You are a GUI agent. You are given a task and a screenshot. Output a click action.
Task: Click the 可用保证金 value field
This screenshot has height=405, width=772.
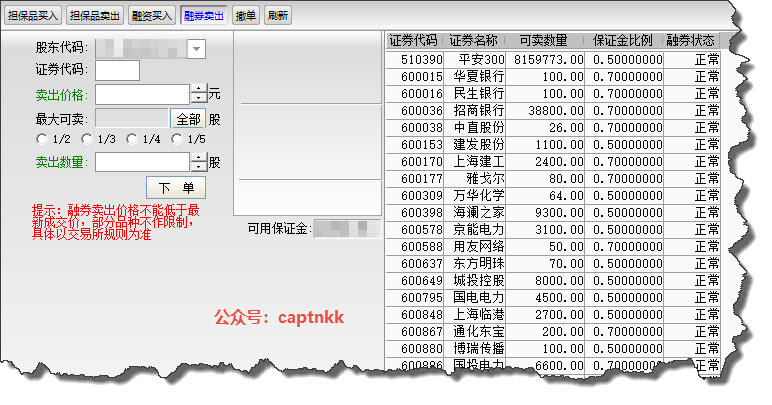click(347, 229)
